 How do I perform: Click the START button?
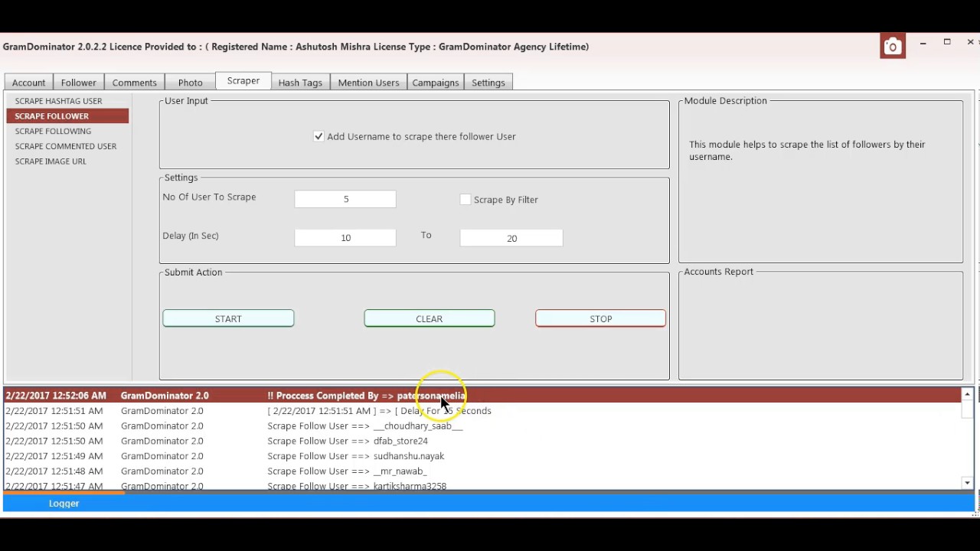pyautogui.click(x=228, y=318)
